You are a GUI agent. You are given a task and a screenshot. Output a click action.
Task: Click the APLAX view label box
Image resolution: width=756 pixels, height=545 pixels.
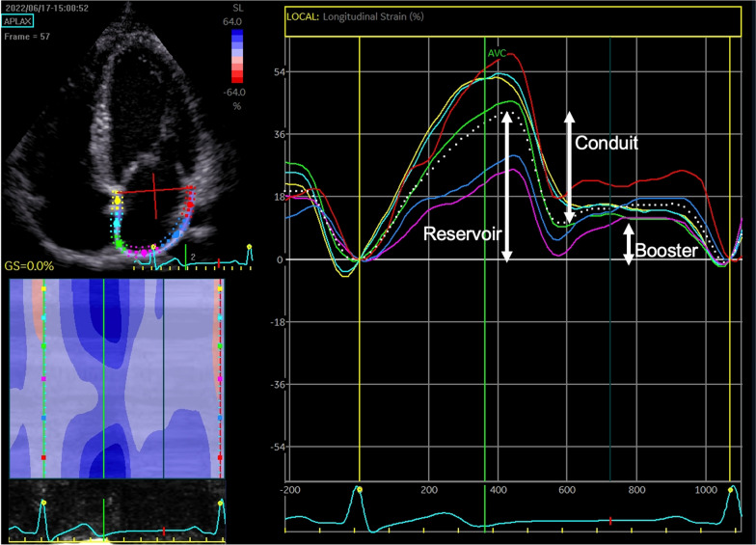pos(20,21)
